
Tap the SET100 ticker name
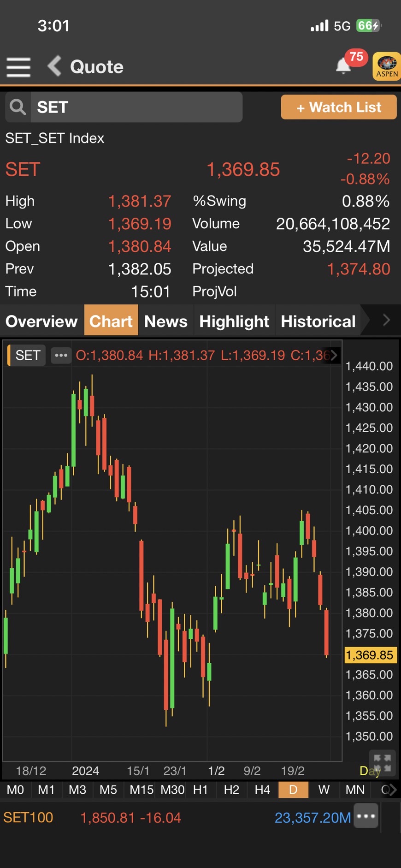28,818
